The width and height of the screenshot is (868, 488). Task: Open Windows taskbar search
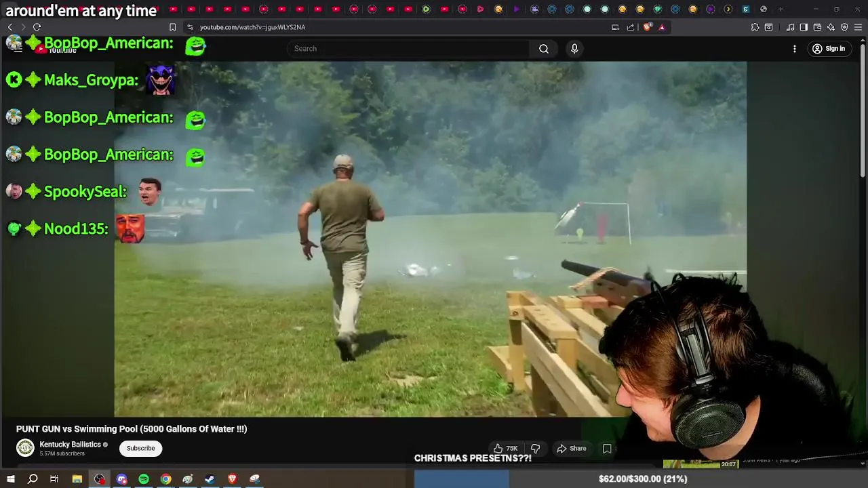pos(33,479)
